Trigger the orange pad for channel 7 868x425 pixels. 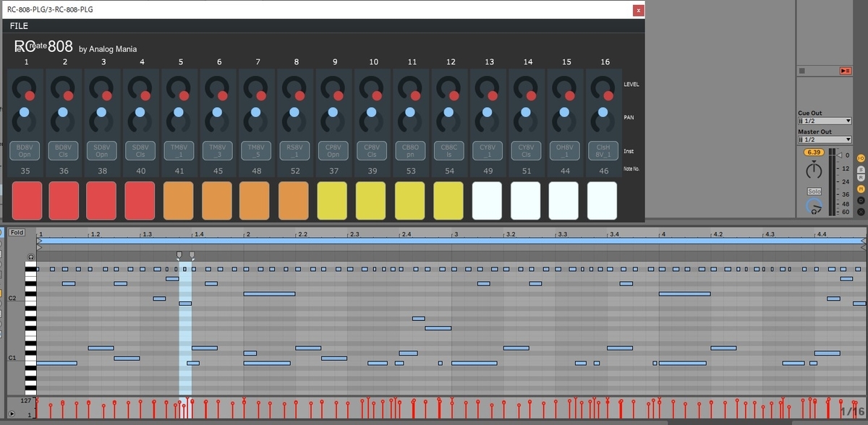tap(255, 201)
